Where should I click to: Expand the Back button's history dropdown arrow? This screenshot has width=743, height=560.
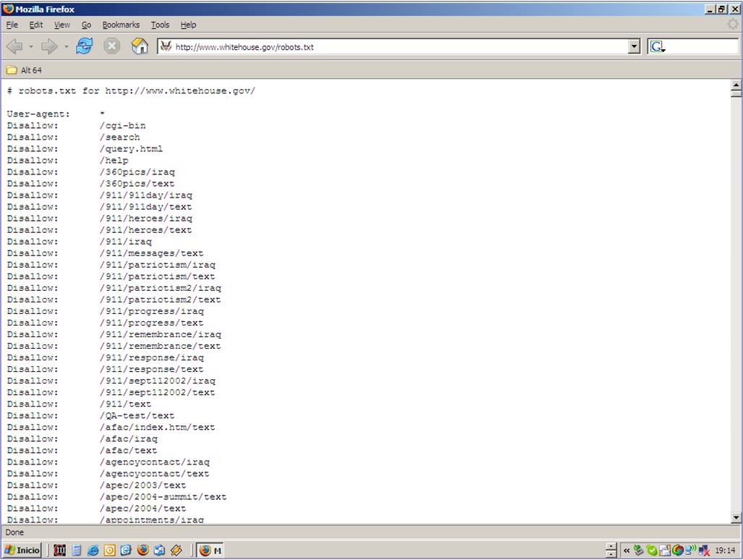click(30, 46)
